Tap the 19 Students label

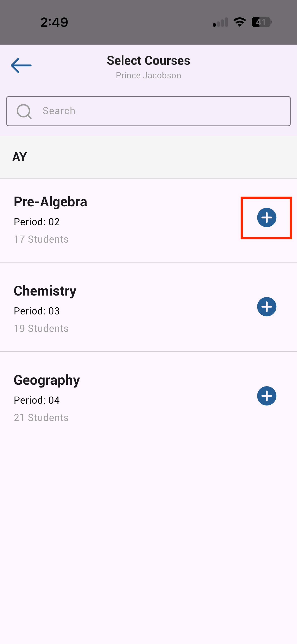(x=41, y=328)
